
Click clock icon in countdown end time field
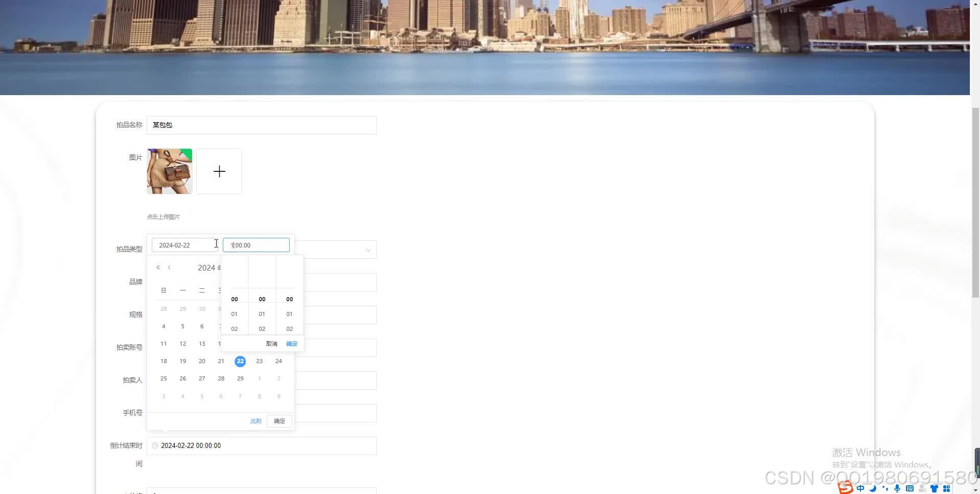tap(155, 445)
